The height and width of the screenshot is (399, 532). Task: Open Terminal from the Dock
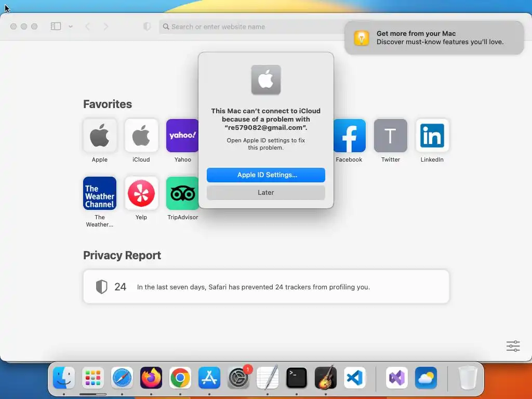(297, 378)
